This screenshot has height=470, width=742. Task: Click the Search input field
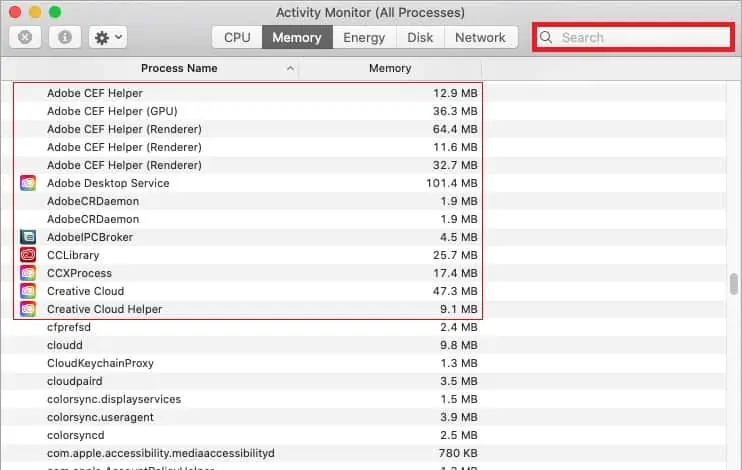pos(640,38)
